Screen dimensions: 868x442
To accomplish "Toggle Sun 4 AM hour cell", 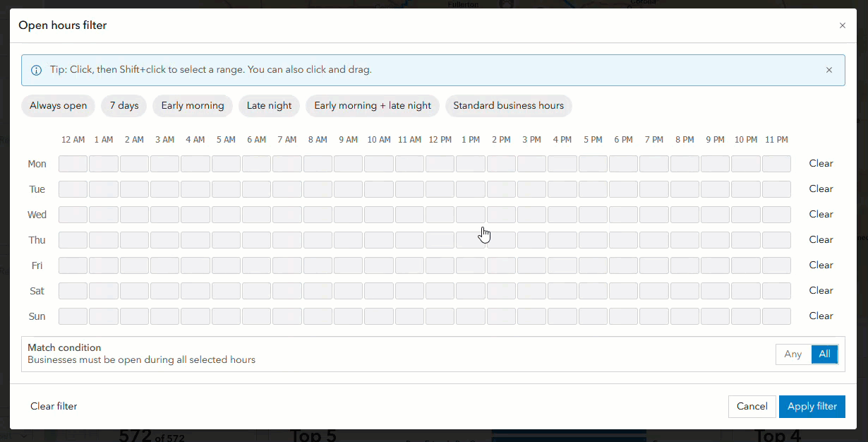I will [195, 316].
